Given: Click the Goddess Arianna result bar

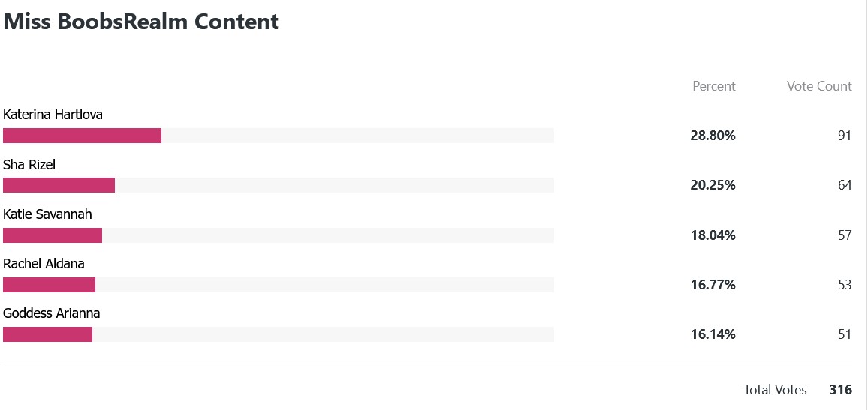Looking at the screenshot, I should pyautogui.click(x=278, y=334).
